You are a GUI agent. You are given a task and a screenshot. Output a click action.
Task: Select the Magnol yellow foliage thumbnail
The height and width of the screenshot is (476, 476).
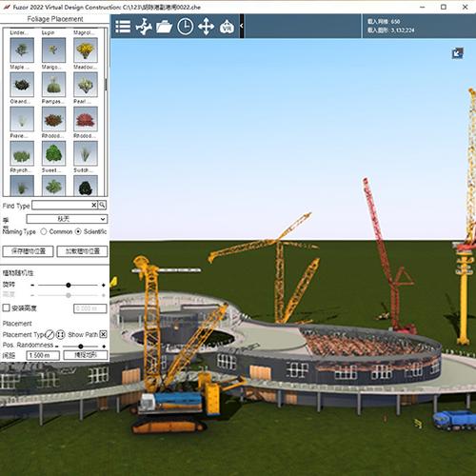click(x=86, y=50)
